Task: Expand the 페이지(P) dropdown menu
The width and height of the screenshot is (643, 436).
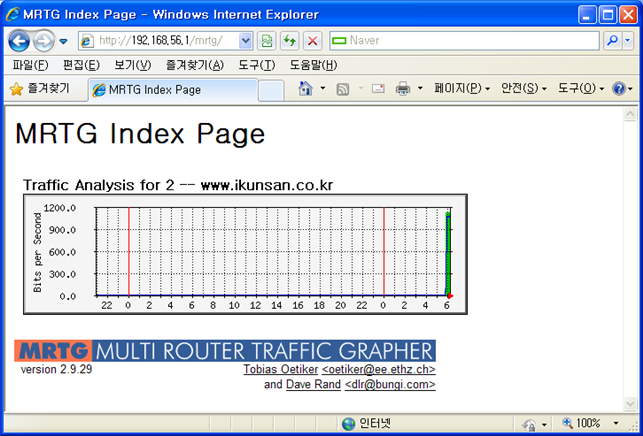Action: pyautogui.click(x=461, y=89)
